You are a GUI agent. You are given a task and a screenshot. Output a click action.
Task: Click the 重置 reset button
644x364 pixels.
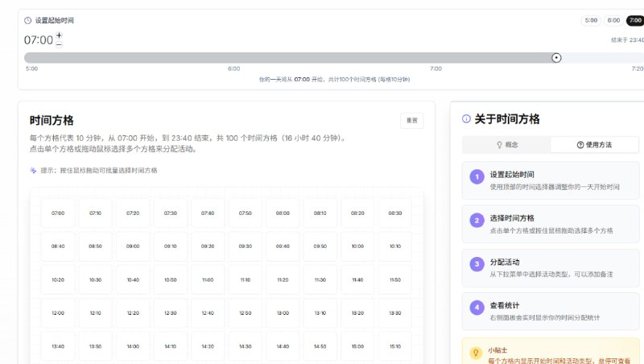[412, 120]
